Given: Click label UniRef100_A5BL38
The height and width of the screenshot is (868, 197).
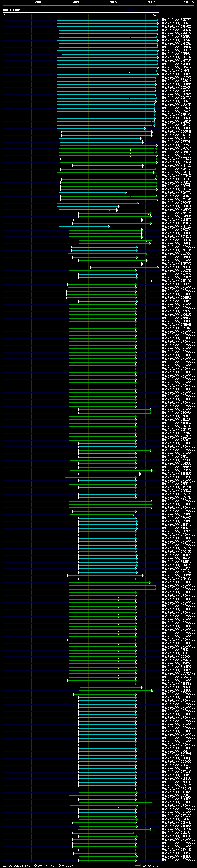Looking at the screenshot, I should point(177,267).
